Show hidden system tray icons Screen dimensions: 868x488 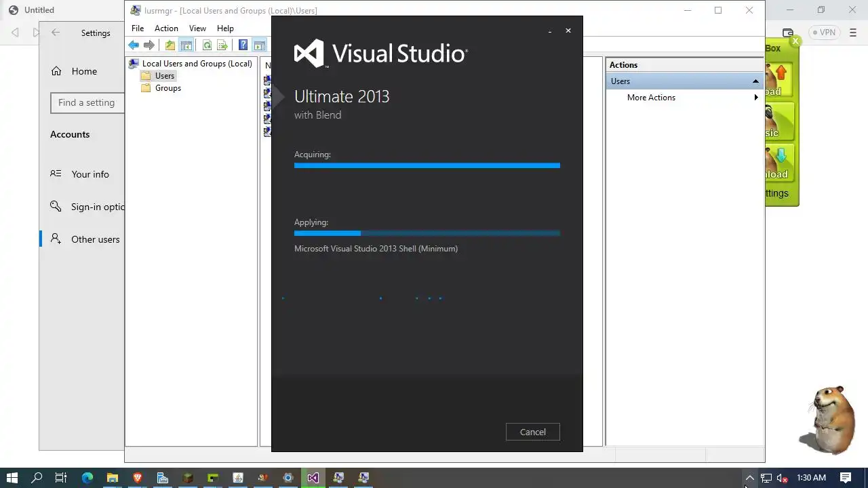tap(749, 478)
